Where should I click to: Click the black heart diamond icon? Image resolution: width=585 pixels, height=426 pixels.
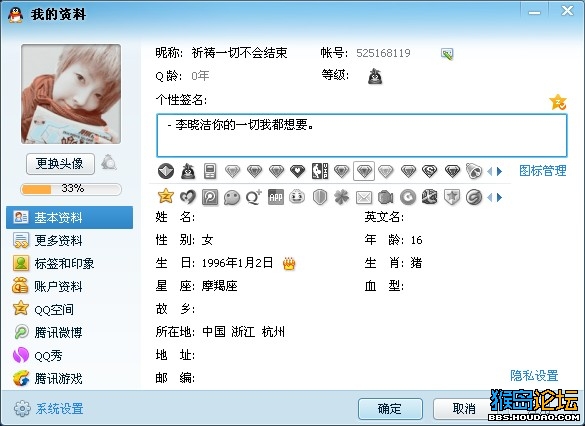click(298, 171)
